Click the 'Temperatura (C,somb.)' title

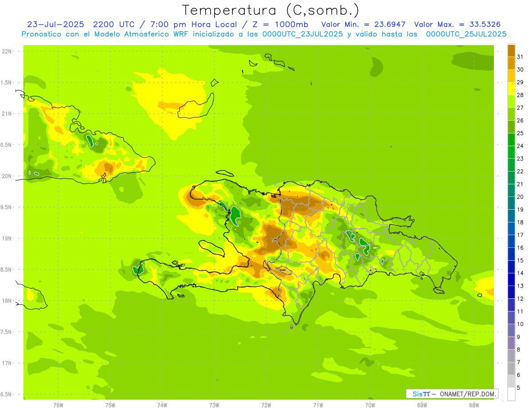click(270, 10)
